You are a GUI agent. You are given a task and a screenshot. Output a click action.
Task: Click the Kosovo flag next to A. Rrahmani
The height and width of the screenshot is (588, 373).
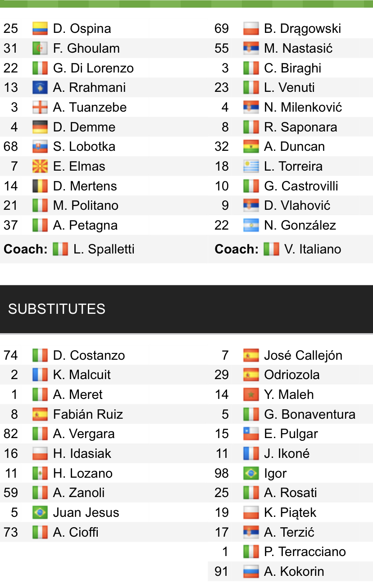tap(40, 88)
